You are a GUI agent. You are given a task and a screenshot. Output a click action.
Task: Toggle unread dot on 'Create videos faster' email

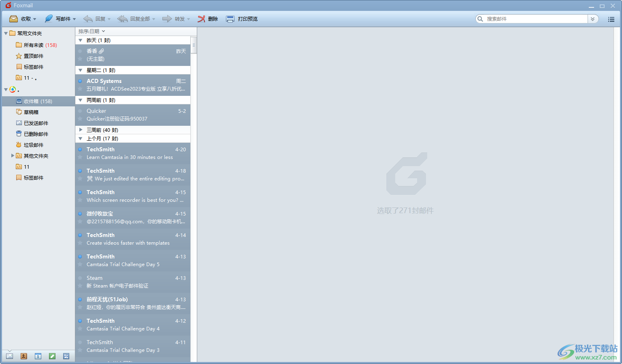pyautogui.click(x=80, y=235)
